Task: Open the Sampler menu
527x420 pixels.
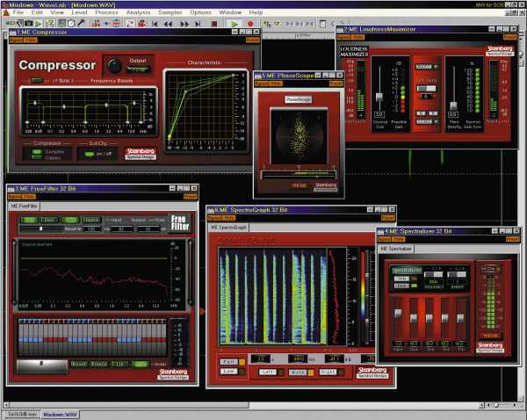Action: point(170,12)
